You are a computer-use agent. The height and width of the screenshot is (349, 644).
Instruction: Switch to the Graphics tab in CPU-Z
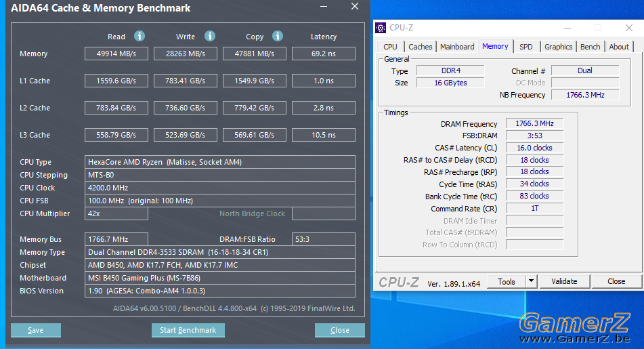pyautogui.click(x=558, y=47)
